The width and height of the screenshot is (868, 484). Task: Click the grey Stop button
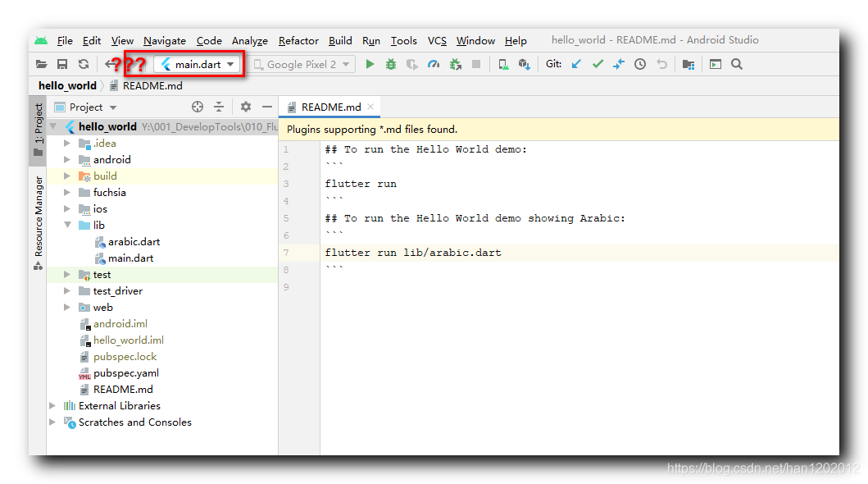pos(476,64)
